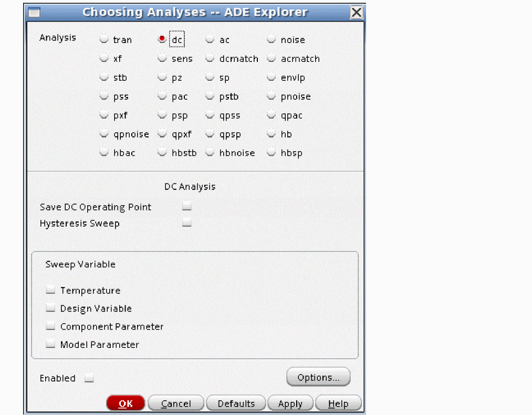Select the qpsp analysis option
This screenshot has width=532, height=415.
pos(210,134)
